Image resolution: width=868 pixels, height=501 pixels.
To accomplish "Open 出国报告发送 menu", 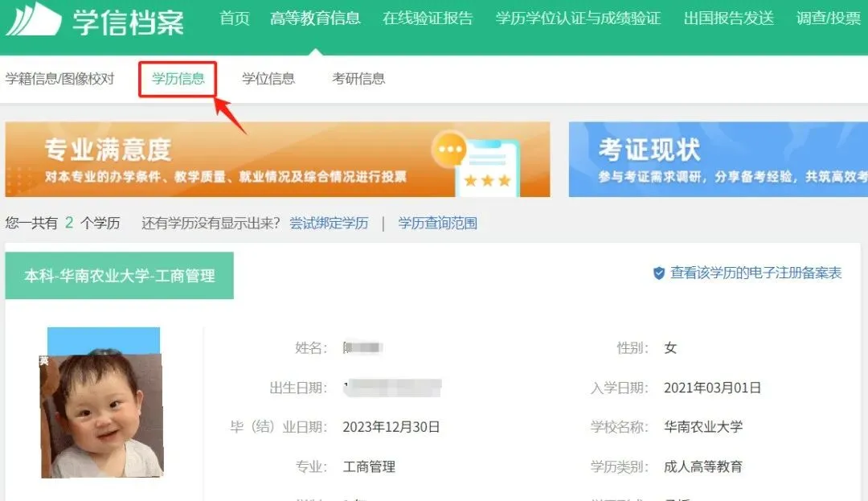I will tap(728, 18).
